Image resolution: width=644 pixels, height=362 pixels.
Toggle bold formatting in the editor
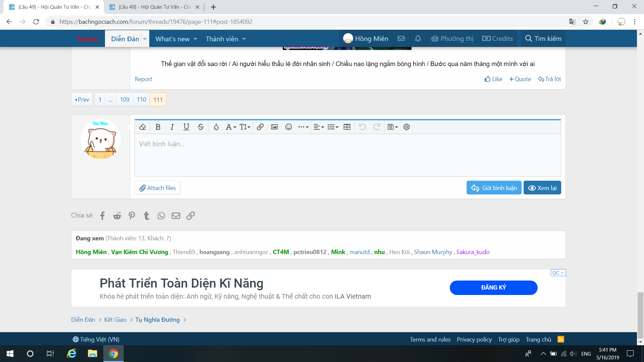[158, 127]
